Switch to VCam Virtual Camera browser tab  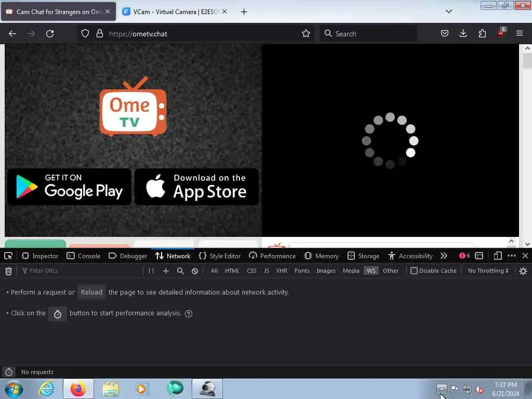click(x=175, y=11)
